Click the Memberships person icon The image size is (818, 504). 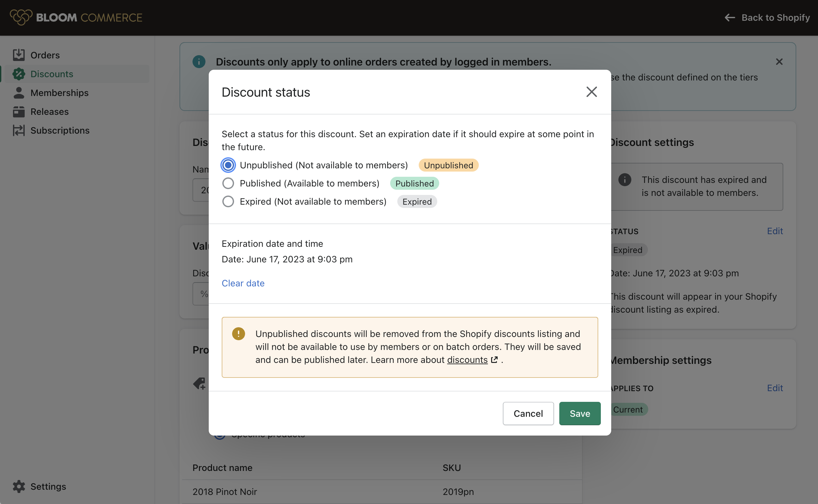(19, 93)
